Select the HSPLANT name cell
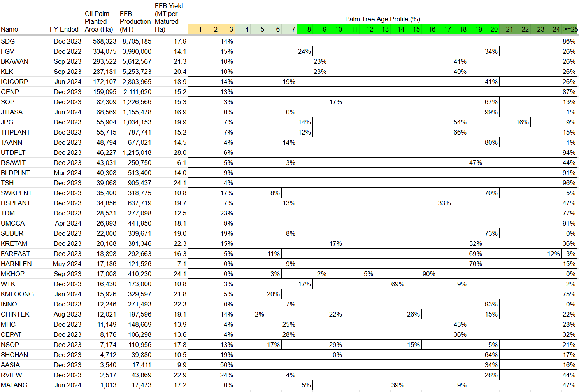 pyautogui.click(x=24, y=203)
